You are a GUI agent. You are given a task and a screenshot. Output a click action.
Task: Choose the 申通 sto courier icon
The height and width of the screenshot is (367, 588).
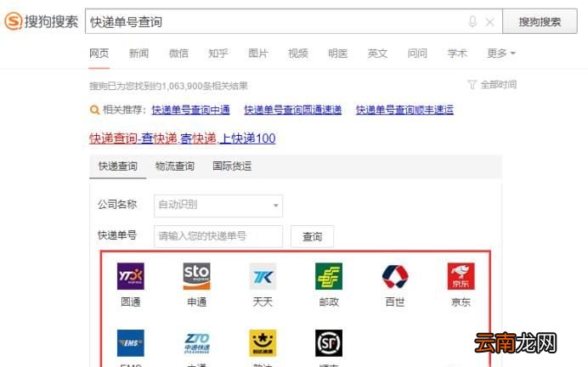pyautogui.click(x=196, y=276)
